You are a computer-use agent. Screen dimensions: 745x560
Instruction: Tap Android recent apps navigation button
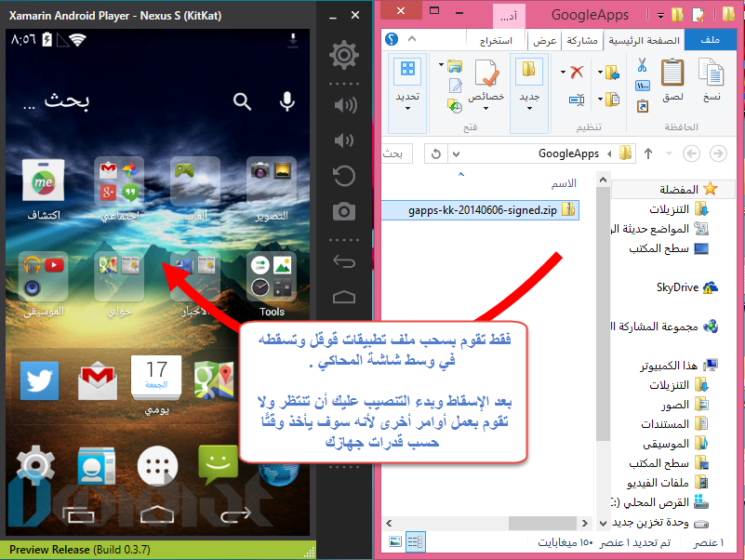pos(78,514)
